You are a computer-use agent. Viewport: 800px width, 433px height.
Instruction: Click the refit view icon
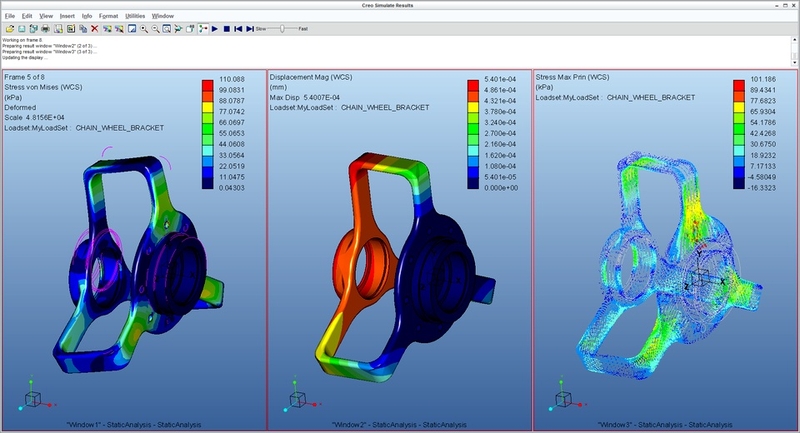point(167,29)
